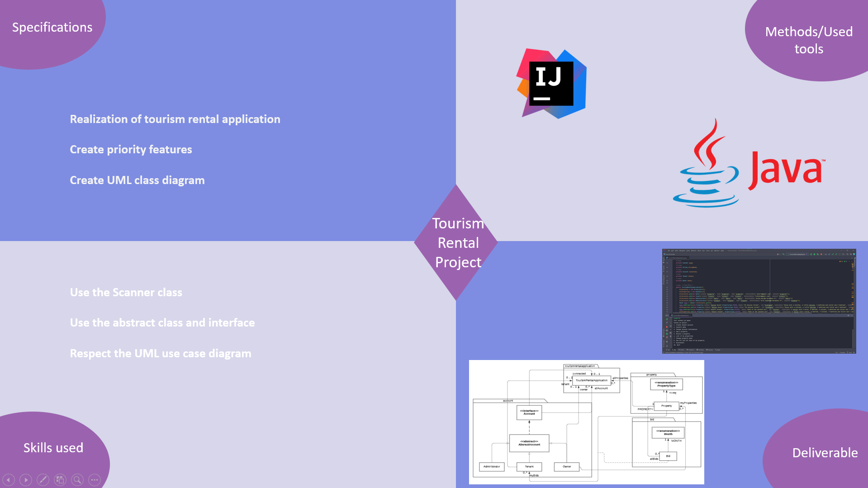The height and width of the screenshot is (488, 868).
Task: Click the Tenant class box in diagram
Action: 529,466
